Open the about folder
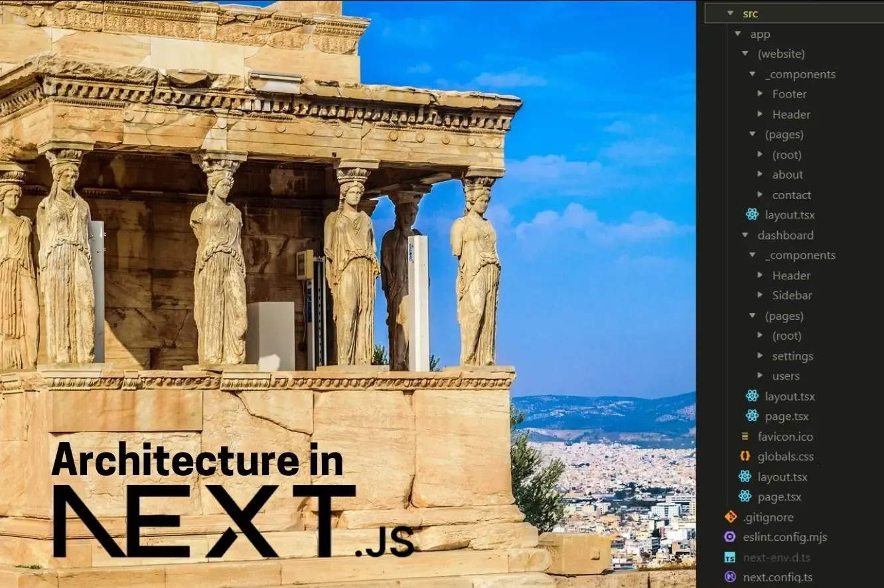The image size is (884, 588). coord(787,175)
